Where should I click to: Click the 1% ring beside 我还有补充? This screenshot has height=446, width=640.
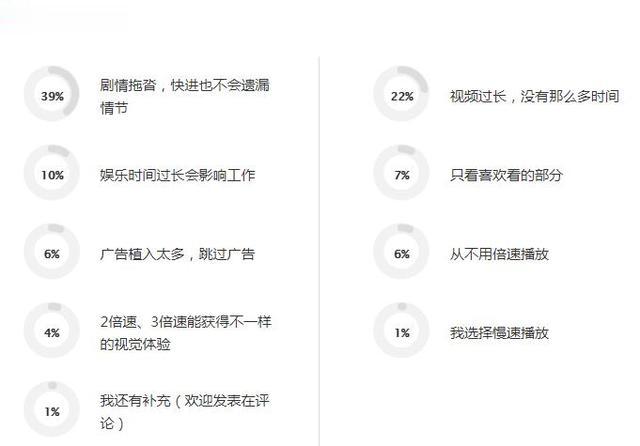coord(51,409)
